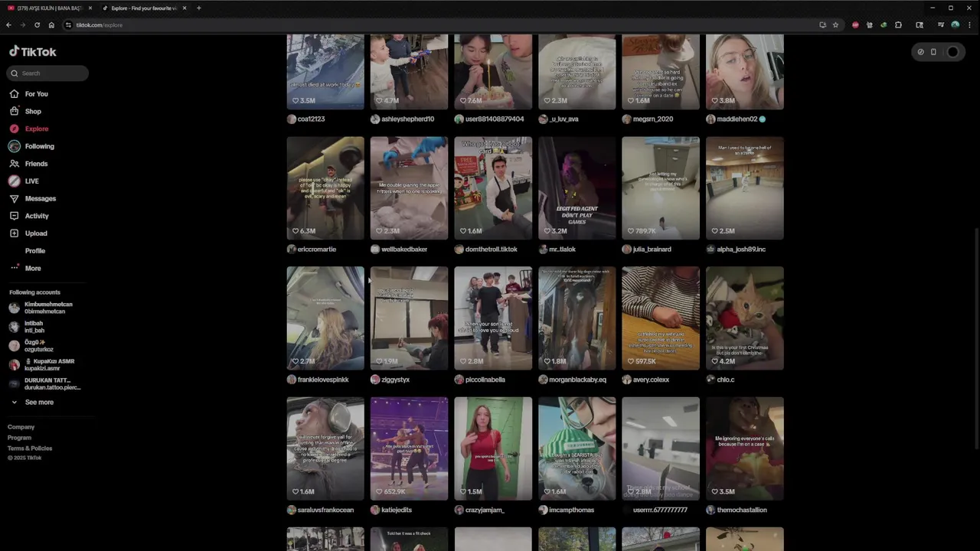The height and width of the screenshot is (551, 980).
Task: Open the maddiehen02 username link
Action: (x=737, y=119)
